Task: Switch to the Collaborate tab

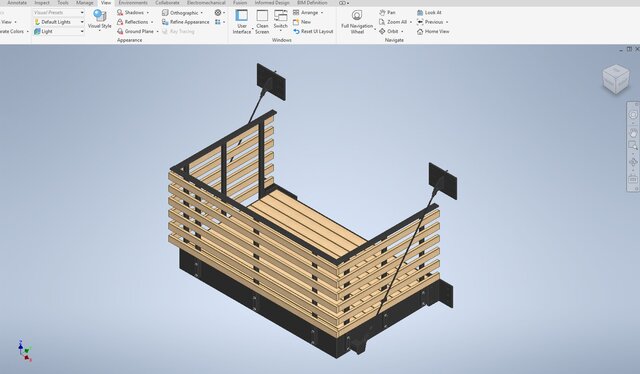Action: coord(167,3)
